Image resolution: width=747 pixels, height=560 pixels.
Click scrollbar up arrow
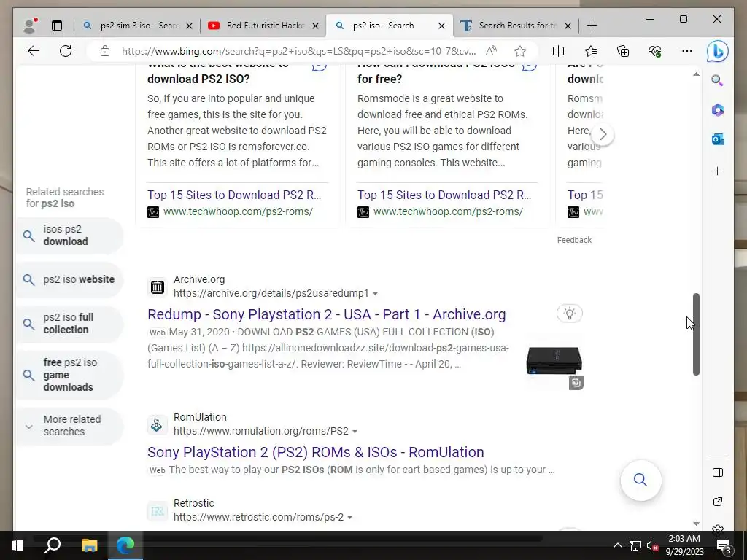coord(696,74)
